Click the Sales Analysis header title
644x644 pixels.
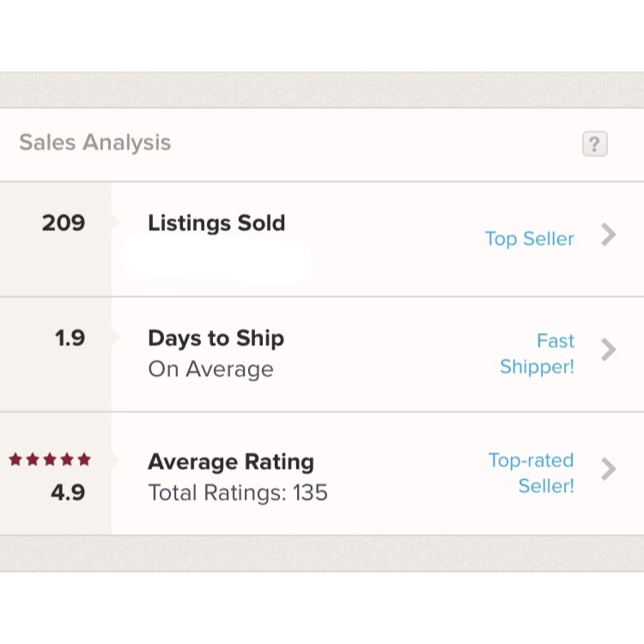[95, 142]
